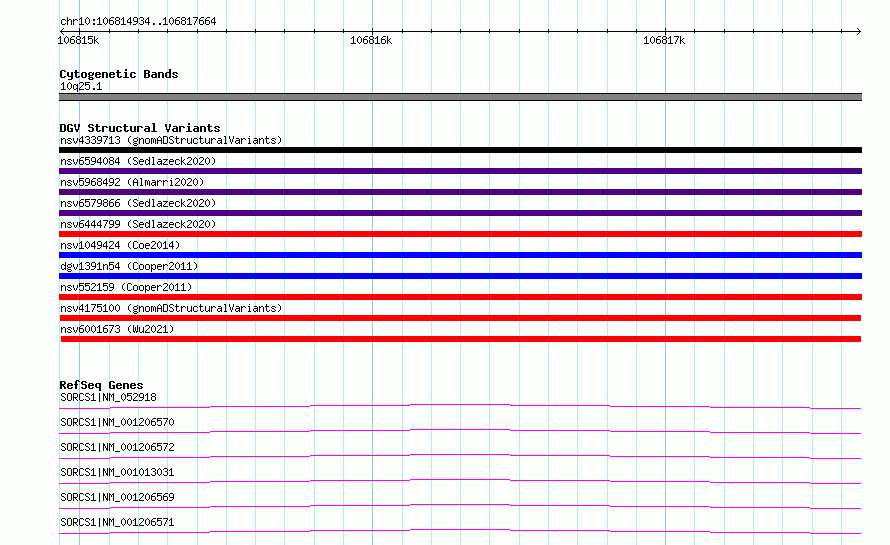890x545 pixels.
Task: Select SORCS1|NM_001013031 transcript label
Action: (117, 472)
